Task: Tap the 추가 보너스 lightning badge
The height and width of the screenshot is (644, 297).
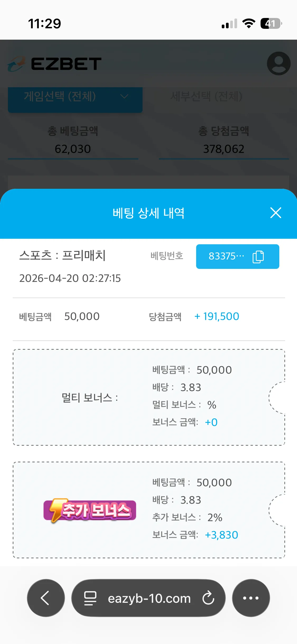Action: (x=90, y=510)
